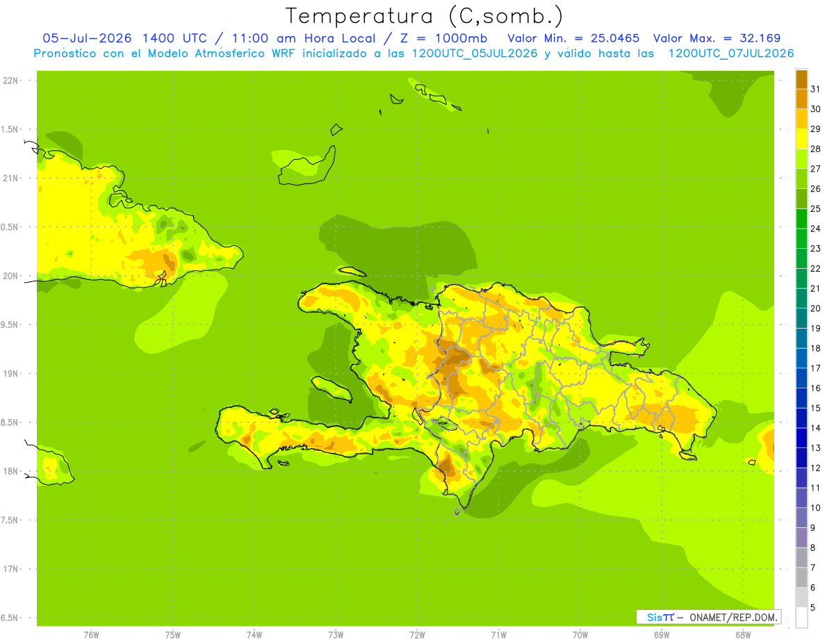This screenshot has width=834, height=644.
Task: Pick the legend swatch between 22 and 23
Action: pyautogui.click(x=801, y=258)
